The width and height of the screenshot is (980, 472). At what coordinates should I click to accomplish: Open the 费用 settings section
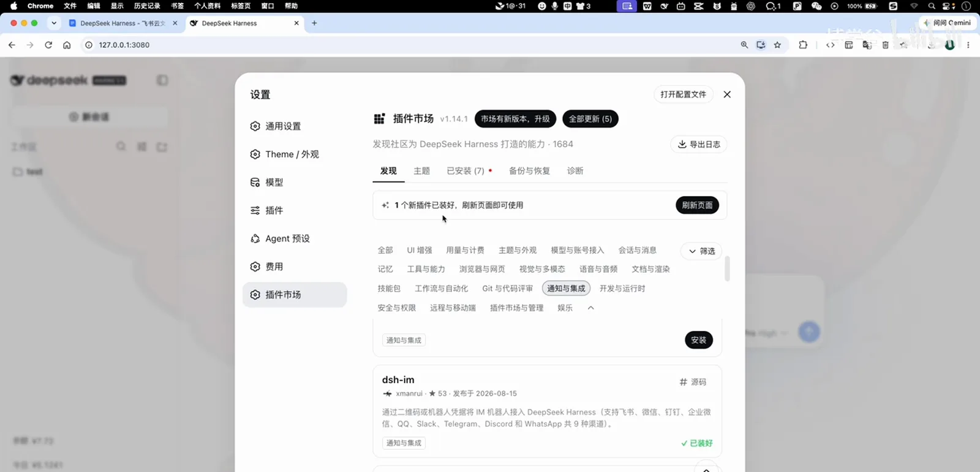click(x=295, y=267)
